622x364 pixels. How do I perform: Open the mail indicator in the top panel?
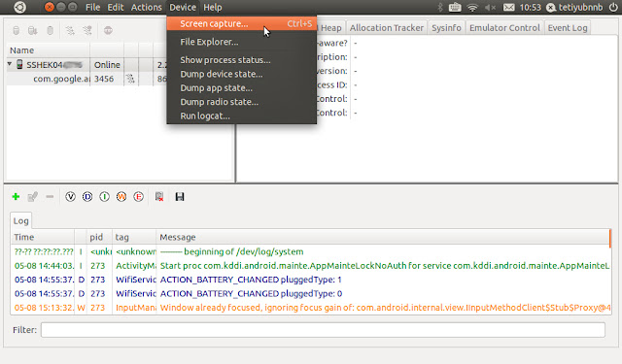pos(509,7)
